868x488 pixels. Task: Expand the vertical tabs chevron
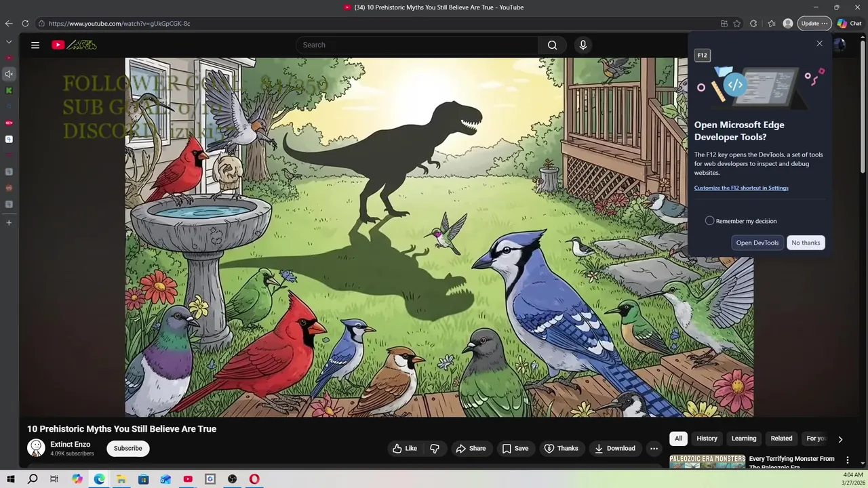pyautogui.click(x=9, y=42)
